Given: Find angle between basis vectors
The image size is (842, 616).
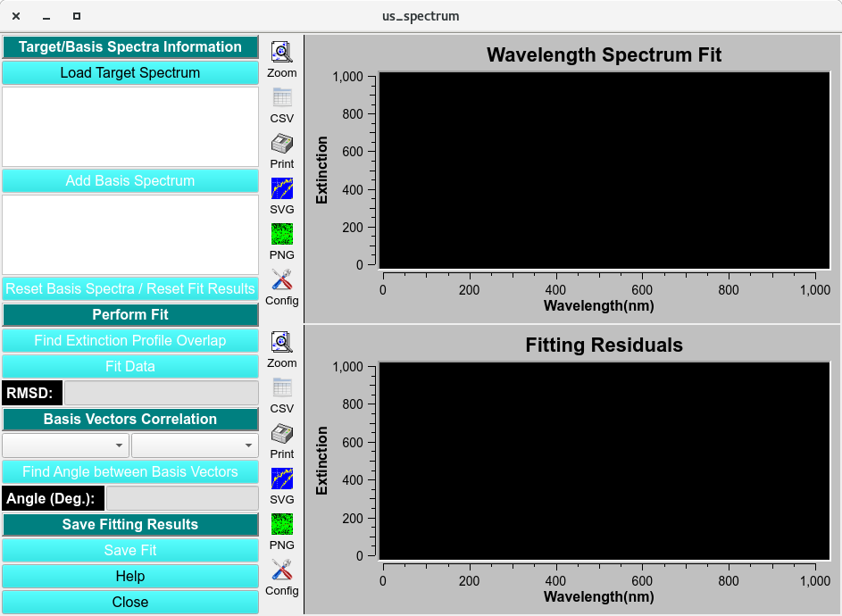Looking at the screenshot, I should pyautogui.click(x=130, y=471).
